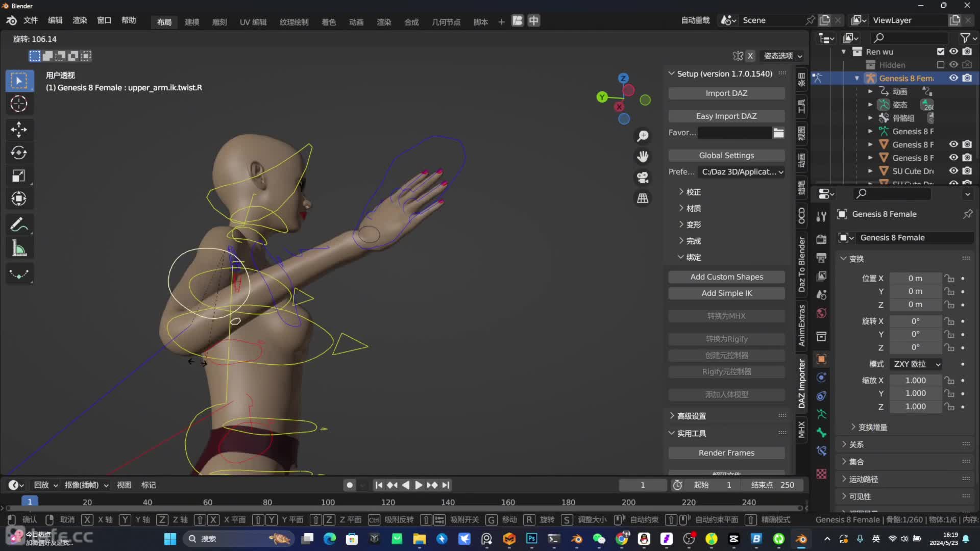Disable render for Ren wu collection

pyautogui.click(x=967, y=52)
